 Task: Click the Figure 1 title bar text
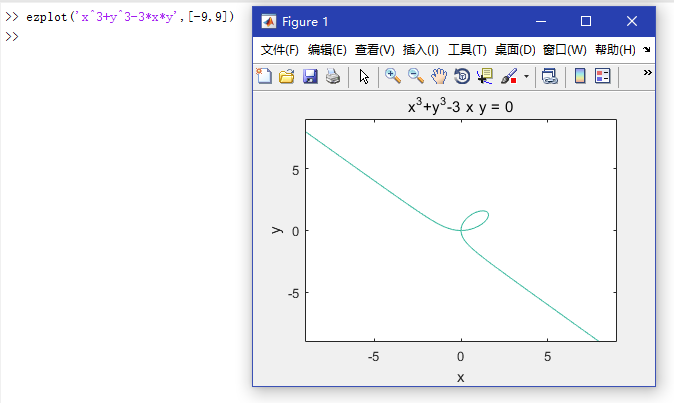pyautogui.click(x=305, y=21)
